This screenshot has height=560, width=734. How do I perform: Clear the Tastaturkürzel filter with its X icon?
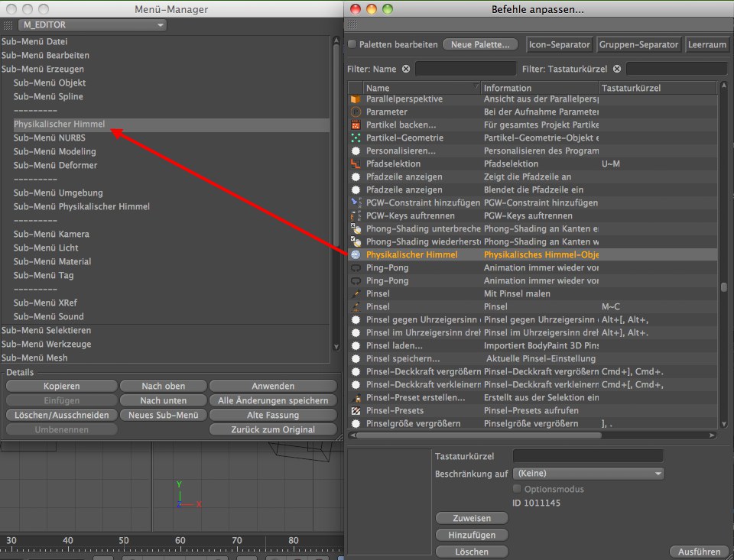coord(616,69)
